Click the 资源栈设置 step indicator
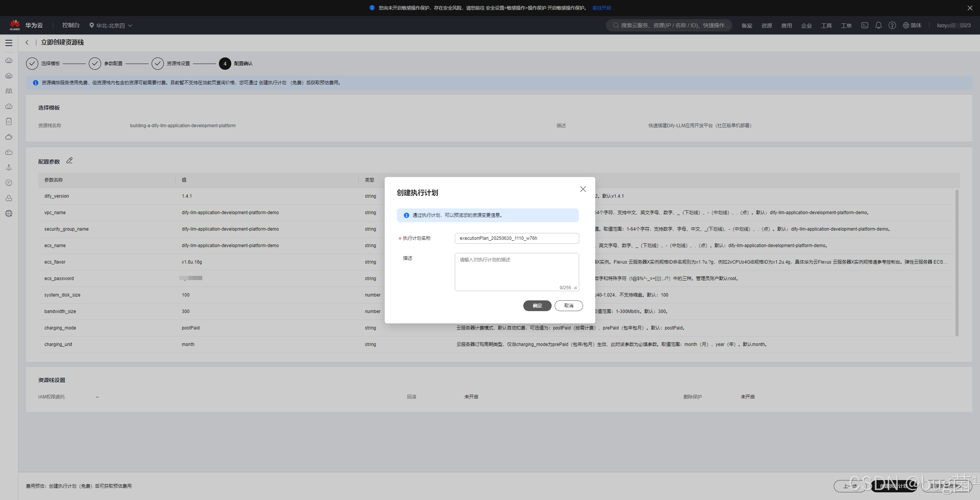Image resolution: width=980 pixels, height=500 pixels. pos(171,64)
